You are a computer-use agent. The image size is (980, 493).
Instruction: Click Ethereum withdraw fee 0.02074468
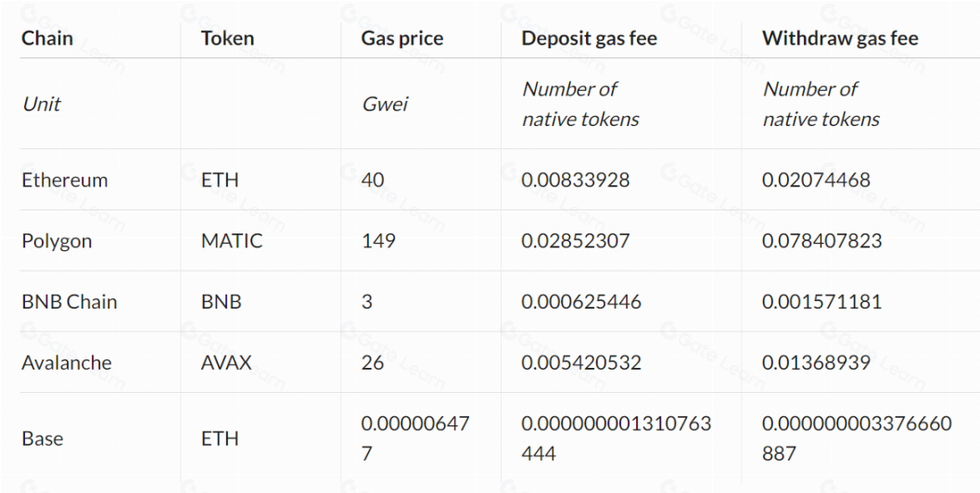[x=816, y=181]
